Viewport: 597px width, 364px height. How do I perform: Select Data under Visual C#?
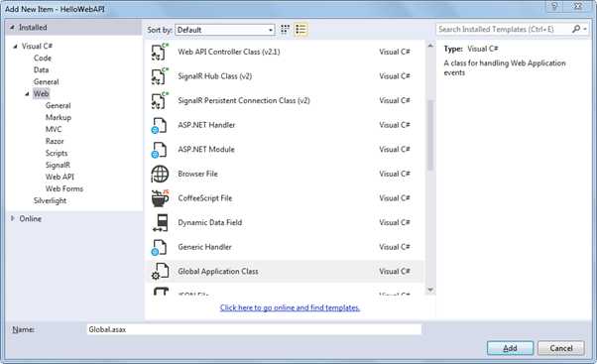tap(41, 69)
